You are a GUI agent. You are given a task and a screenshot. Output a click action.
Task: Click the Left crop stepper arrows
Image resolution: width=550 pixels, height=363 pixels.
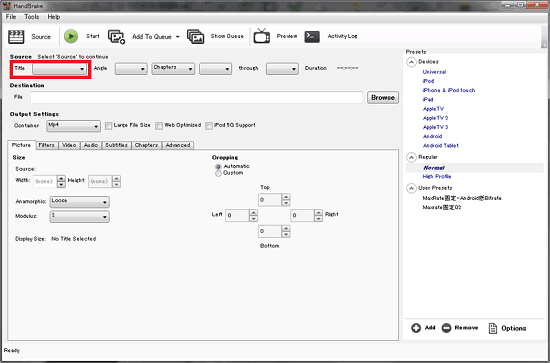pyautogui.click(x=253, y=215)
